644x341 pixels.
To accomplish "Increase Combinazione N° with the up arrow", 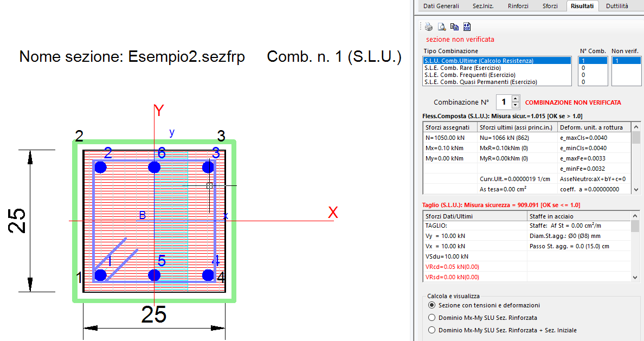I will [x=516, y=99].
